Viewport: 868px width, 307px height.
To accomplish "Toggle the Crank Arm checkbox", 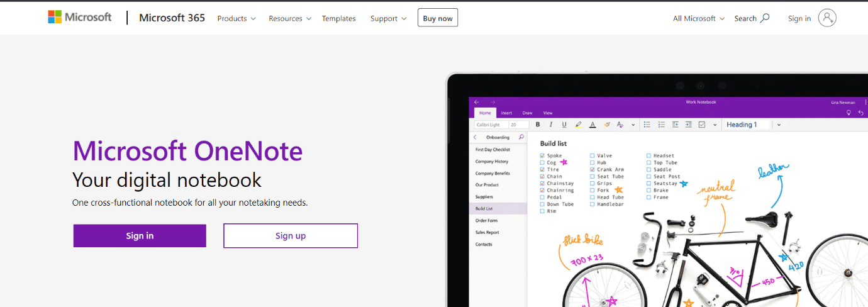I will [x=593, y=169].
